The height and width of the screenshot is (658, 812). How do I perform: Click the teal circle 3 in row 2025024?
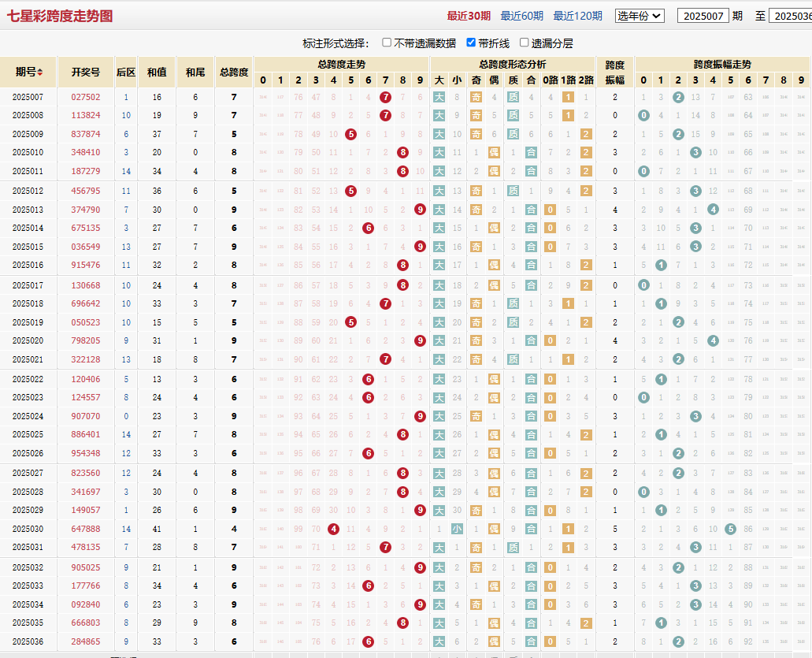coord(695,416)
